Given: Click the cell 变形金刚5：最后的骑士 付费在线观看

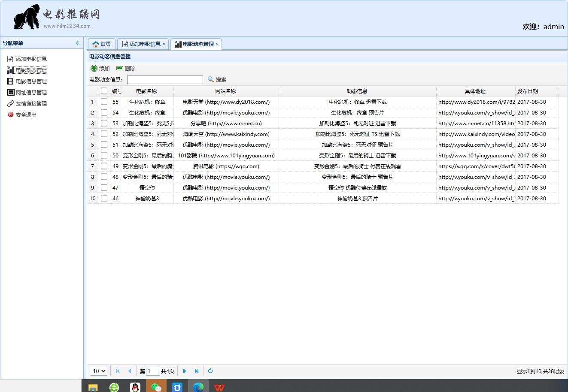Looking at the screenshot, I should tap(358, 166).
